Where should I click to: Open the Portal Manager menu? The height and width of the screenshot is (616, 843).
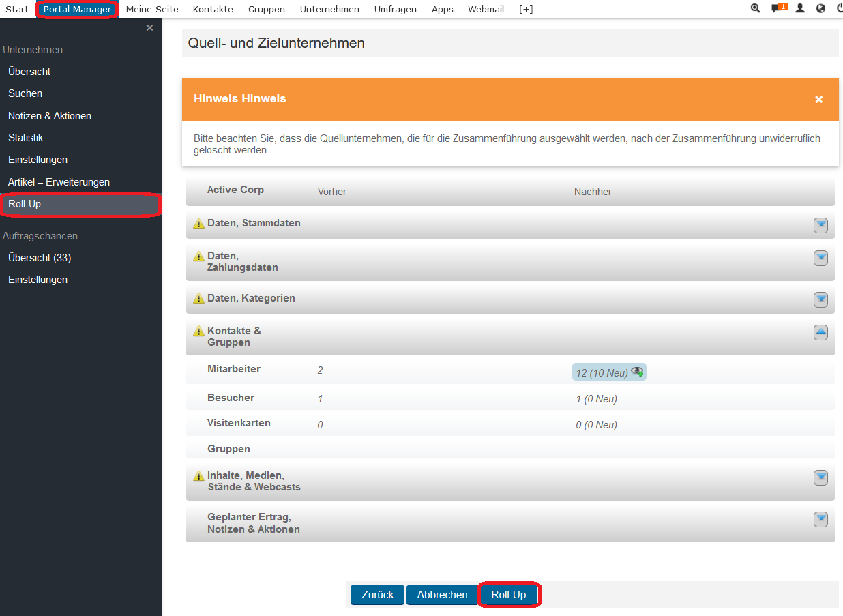pos(77,10)
